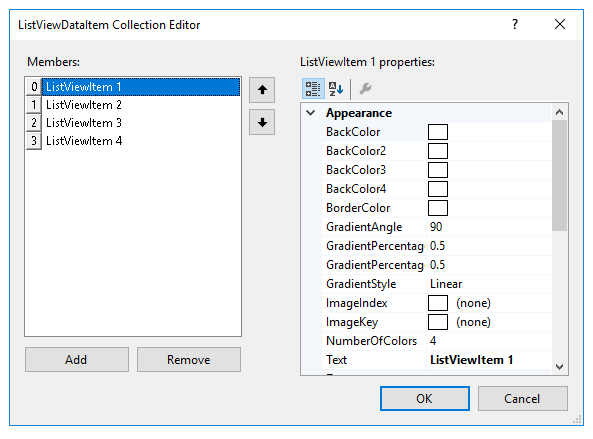Open the dialog help question mark
593x439 pixels.
(x=515, y=25)
